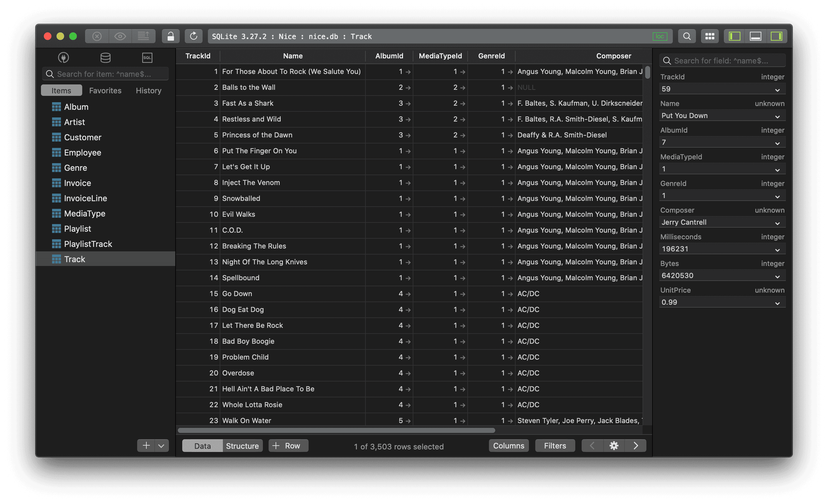Click the commit changes toolbar icon

click(144, 36)
